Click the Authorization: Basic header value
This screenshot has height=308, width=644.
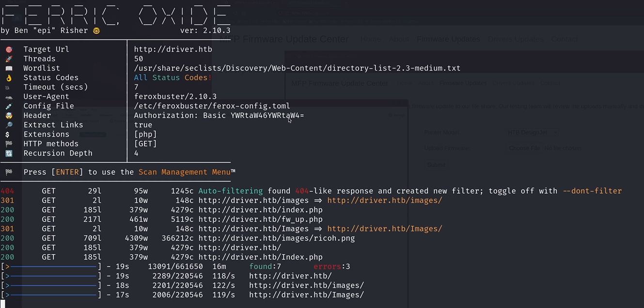(x=219, y=115)
